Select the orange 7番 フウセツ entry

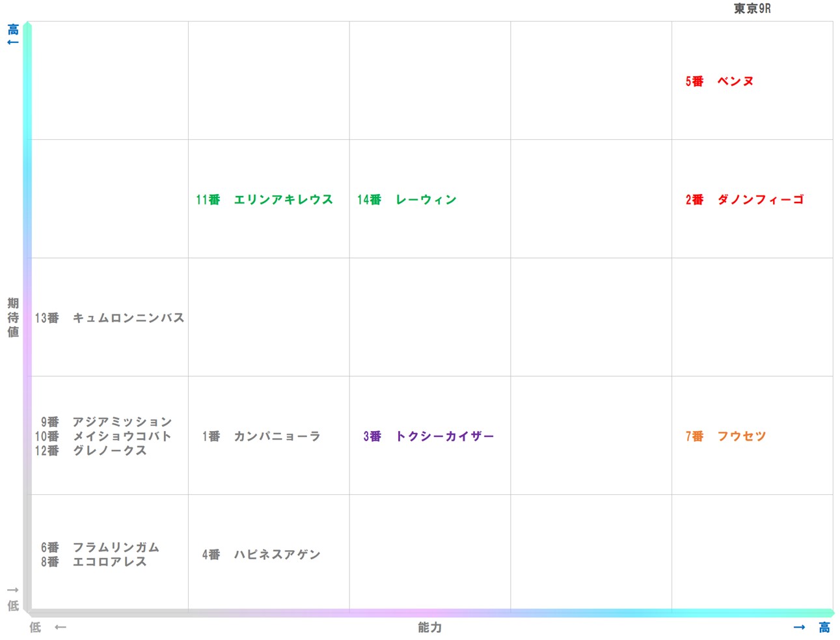tap(725, 436)
